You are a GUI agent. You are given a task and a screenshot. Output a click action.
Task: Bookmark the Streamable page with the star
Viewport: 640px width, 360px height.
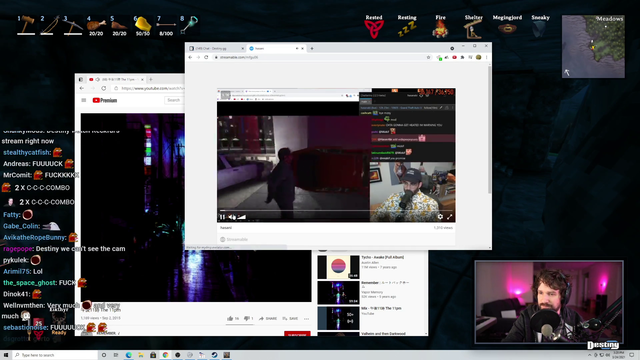[x=429, y=57]
